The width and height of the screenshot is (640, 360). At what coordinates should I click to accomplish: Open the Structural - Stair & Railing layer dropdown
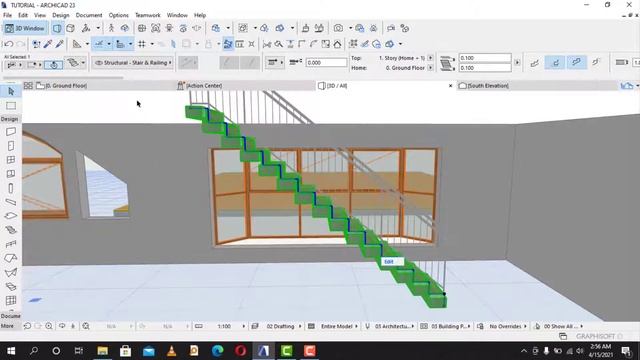click(133, 63)
